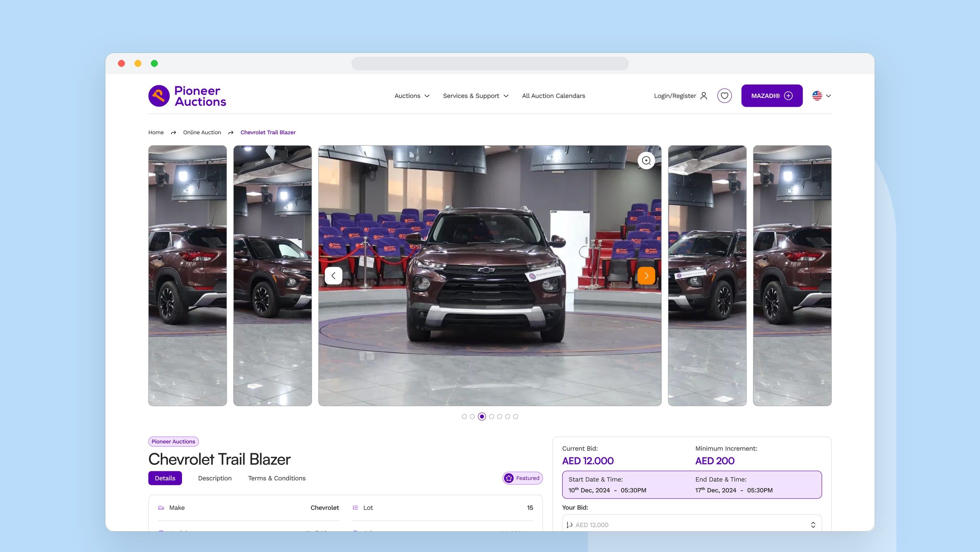Open the thumbnail right of main photo
Screen dimensions: 980x552
coord(707,276)
